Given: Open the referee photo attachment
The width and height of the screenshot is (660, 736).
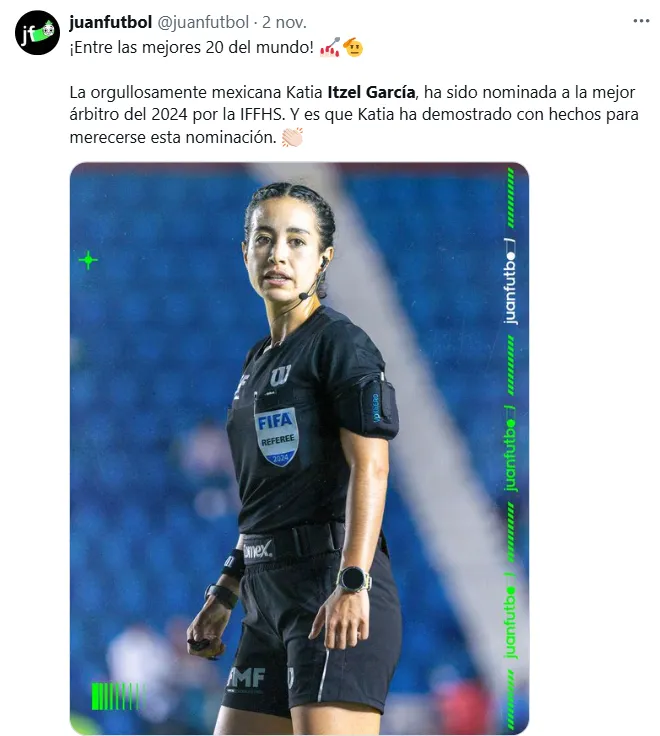Looking at the screenshot, I should (x=299, y=448).
